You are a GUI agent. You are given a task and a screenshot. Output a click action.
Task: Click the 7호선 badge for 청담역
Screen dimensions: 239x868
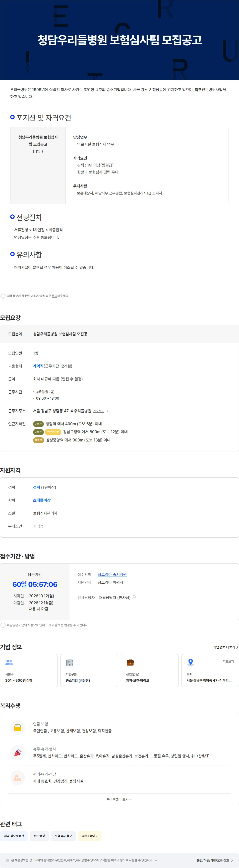click(38, 424)
